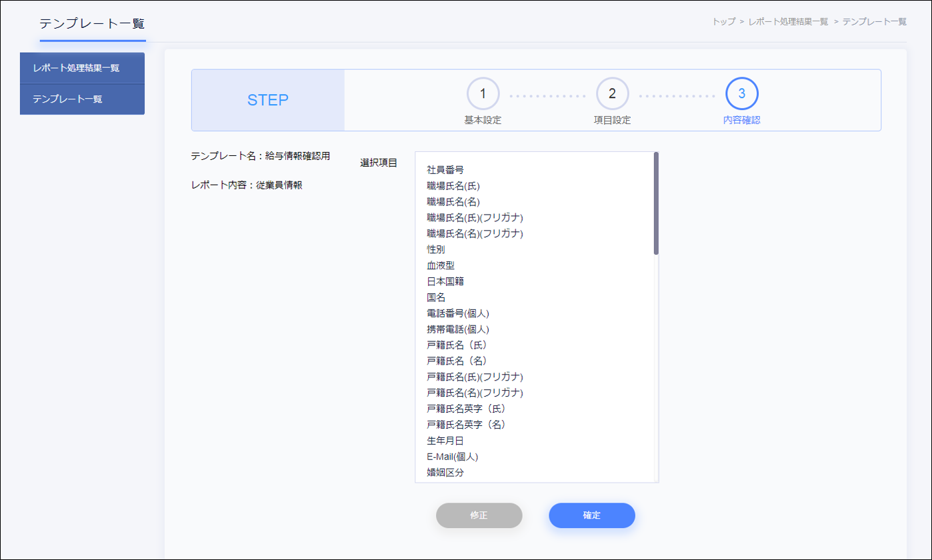Click the step 2 項目設定 circle

(612, 94)
